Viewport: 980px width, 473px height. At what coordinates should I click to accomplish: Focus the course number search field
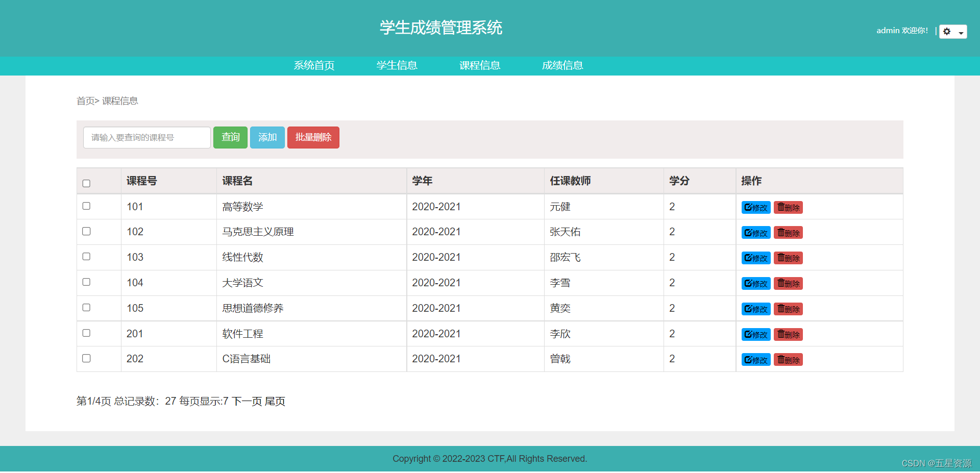click(147, 138)
